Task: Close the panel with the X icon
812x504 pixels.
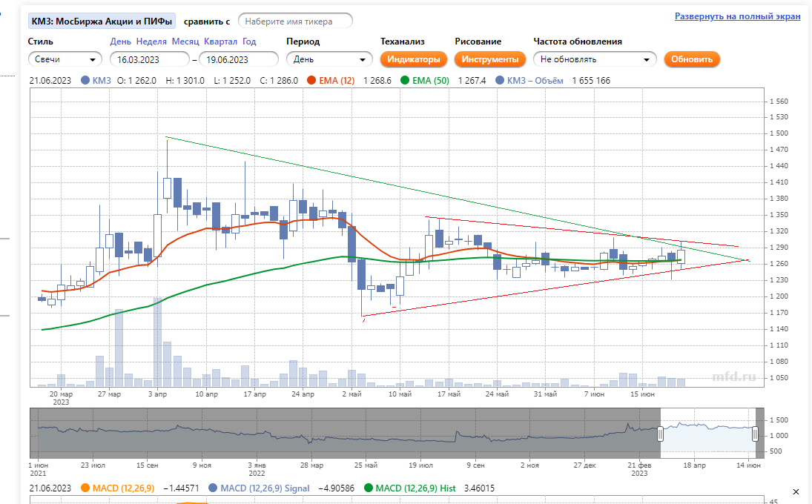Action: (796, 491)
